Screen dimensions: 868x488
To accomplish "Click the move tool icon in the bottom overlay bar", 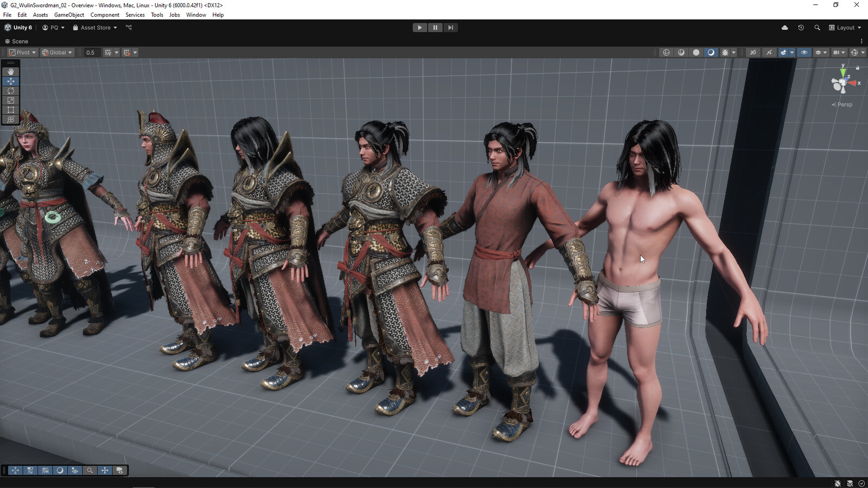I will point(15,470).
